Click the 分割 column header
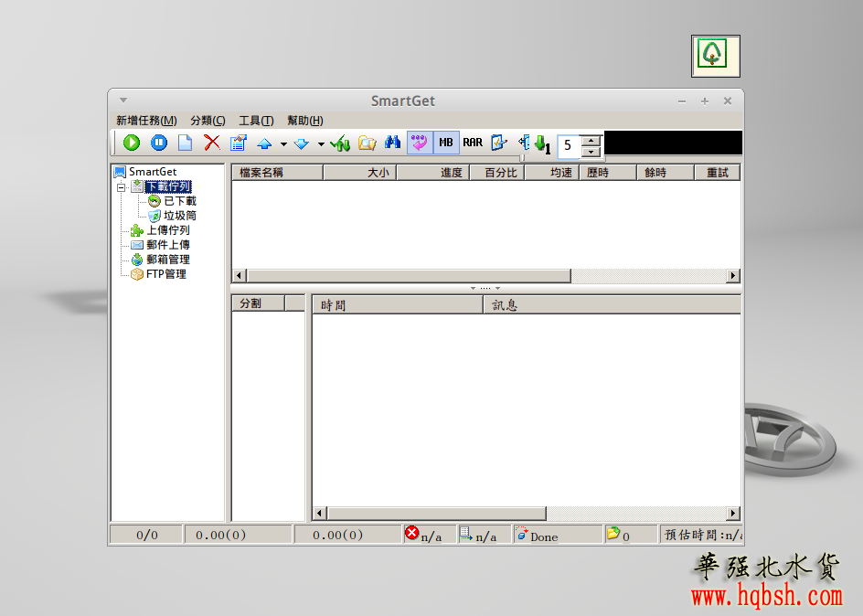This screenshot has width=863, height=616. click(x=258, y=303)
